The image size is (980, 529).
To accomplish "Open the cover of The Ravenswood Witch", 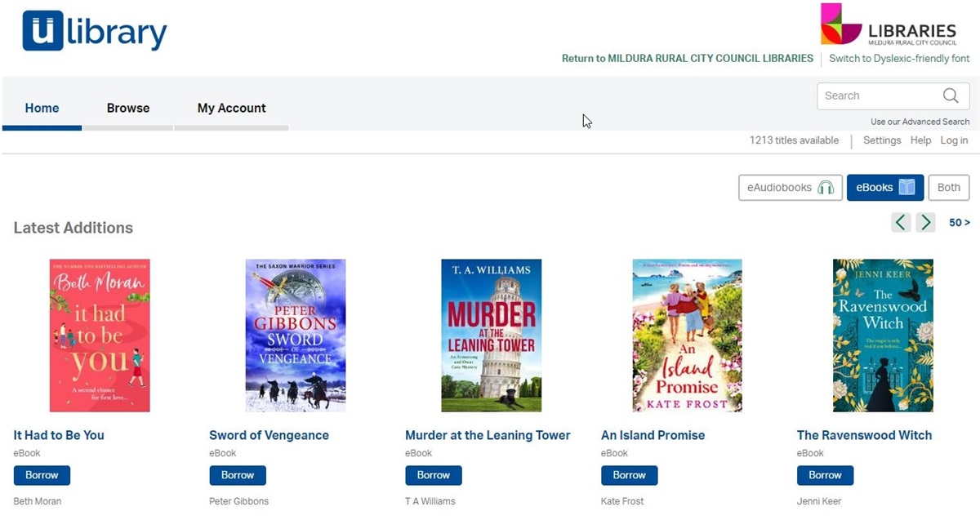I will pyautogui.click(x=883, y=335).
